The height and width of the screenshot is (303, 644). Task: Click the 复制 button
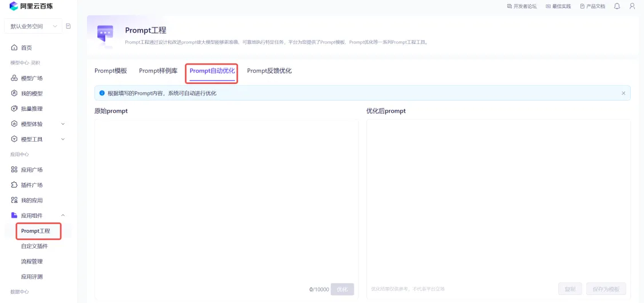(x=570, y=289)
